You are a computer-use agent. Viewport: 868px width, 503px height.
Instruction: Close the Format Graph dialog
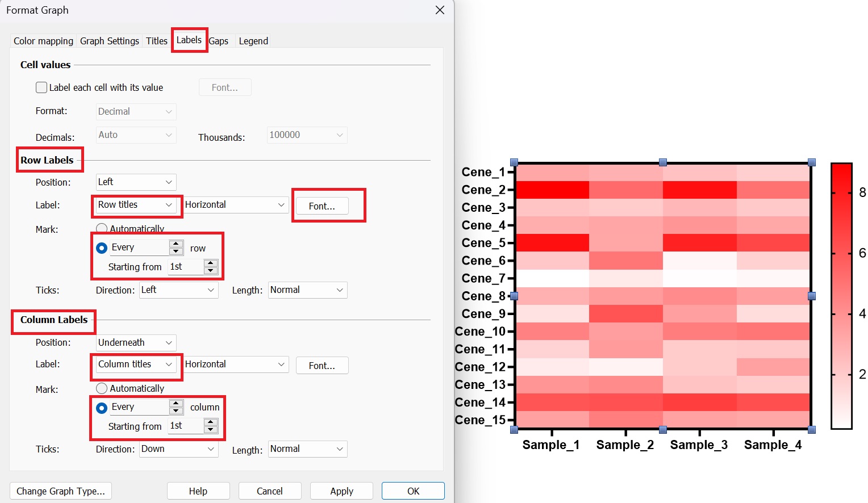pos(440,10)
